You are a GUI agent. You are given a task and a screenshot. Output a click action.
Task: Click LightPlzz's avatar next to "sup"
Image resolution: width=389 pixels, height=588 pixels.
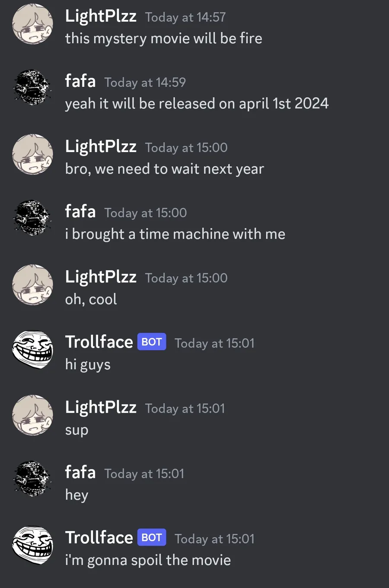[32, 415]
